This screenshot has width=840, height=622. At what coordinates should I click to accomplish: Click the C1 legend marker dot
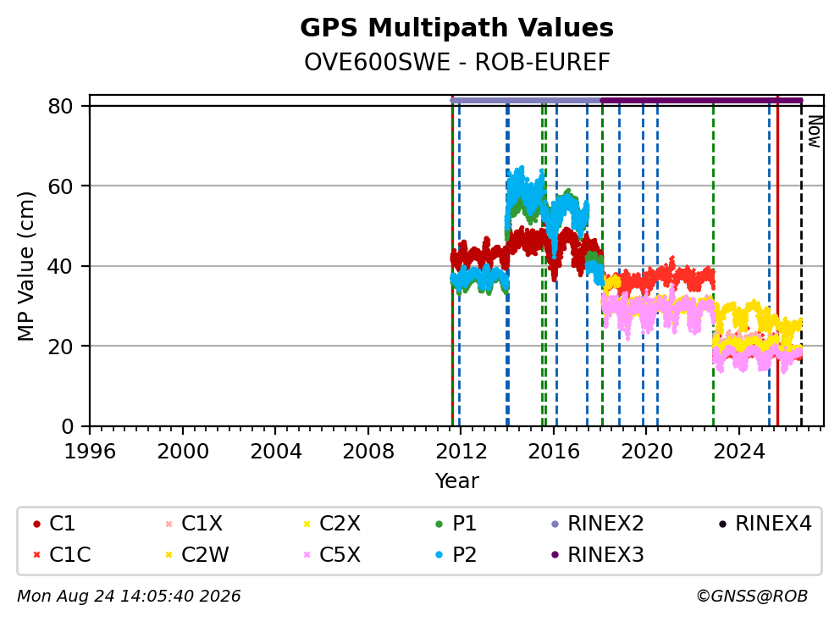click(36, 524)
